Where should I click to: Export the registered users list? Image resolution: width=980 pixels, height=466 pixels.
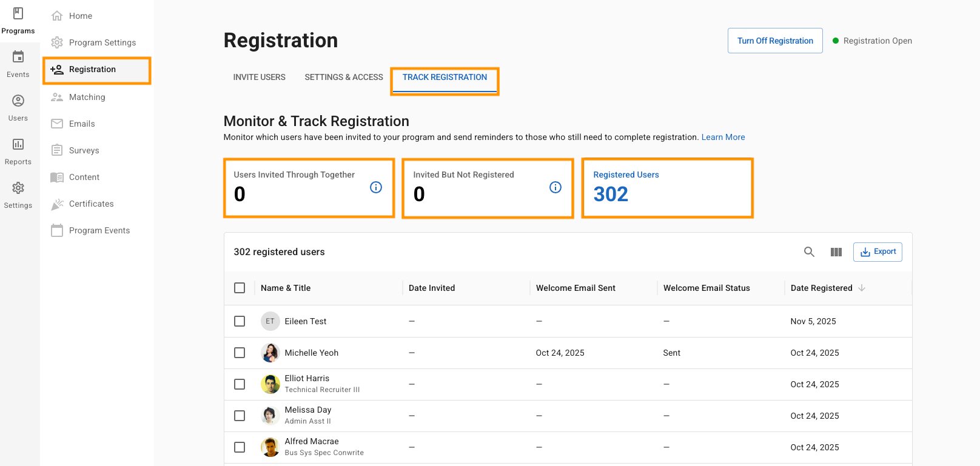(x=878, y=252)
